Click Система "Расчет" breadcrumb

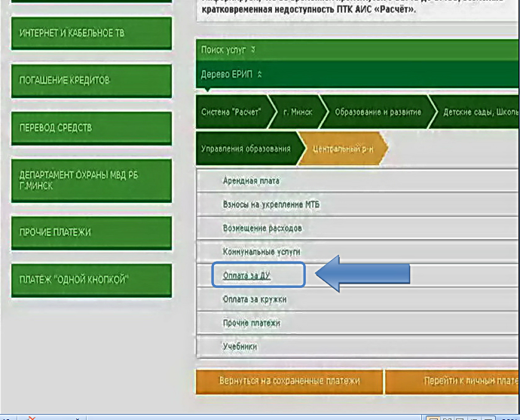(x=231, y=112)
